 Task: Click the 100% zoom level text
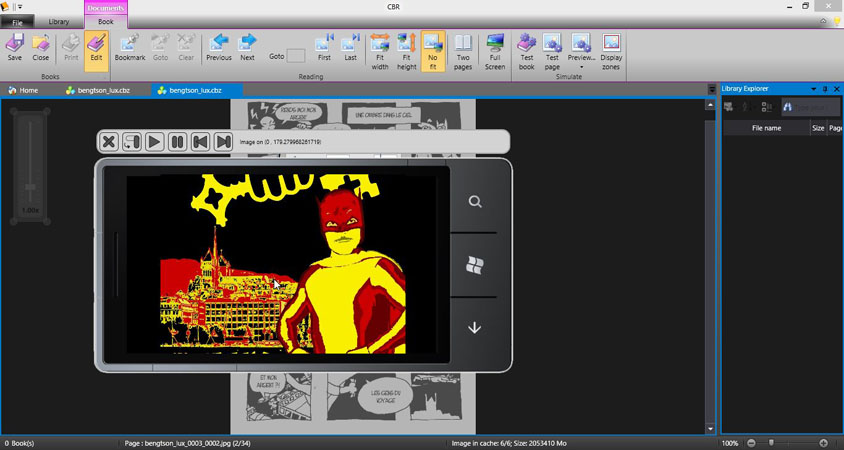tap(730, 444)
